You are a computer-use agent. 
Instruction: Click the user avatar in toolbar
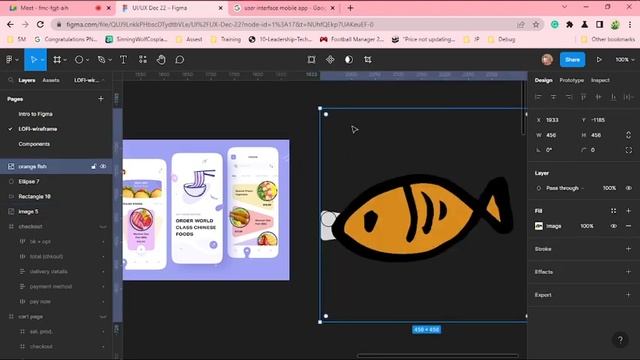(547, 60)
